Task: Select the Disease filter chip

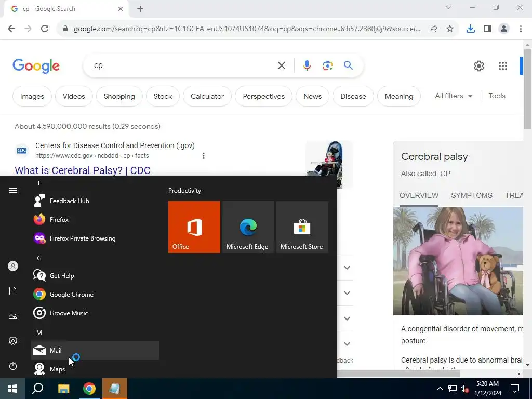Action: click(x=353, y=96)
